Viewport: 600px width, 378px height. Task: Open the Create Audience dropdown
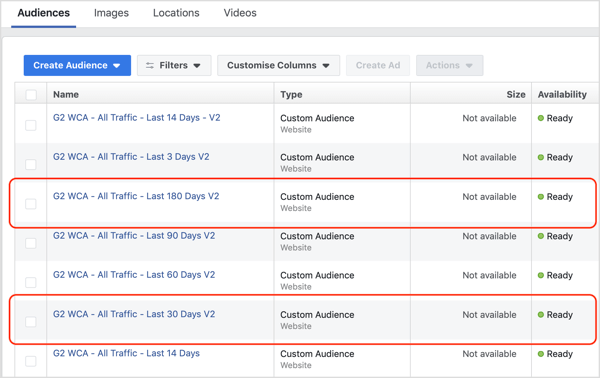pyautogui.click(x=77, y=65)
